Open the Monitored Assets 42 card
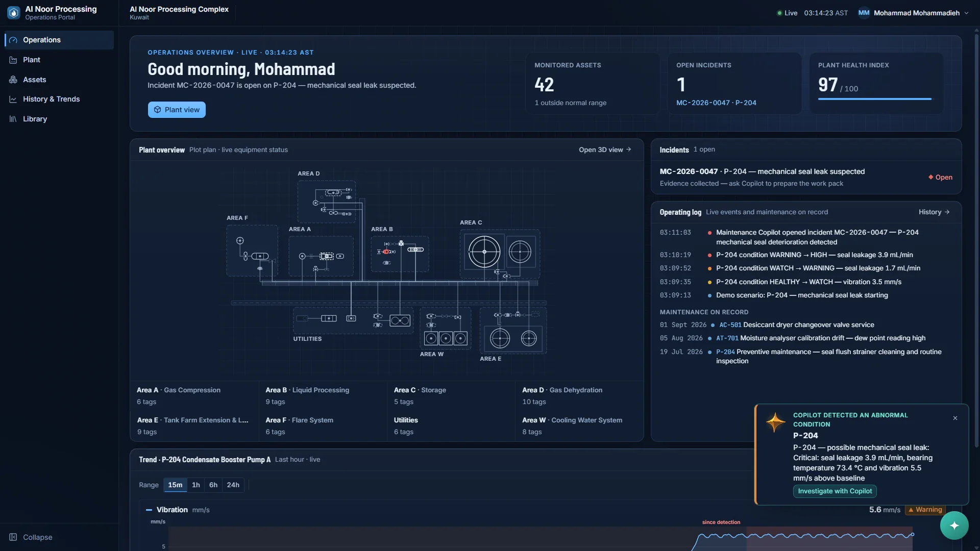This screenshot has height=551, width=980. pos(593,84)
